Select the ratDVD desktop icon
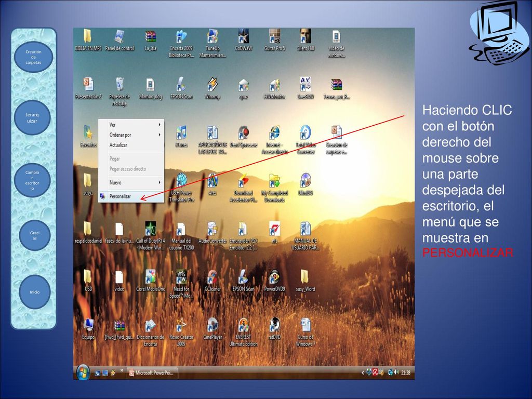This screenshot has height=399, width=532. [x=274, y=325]
